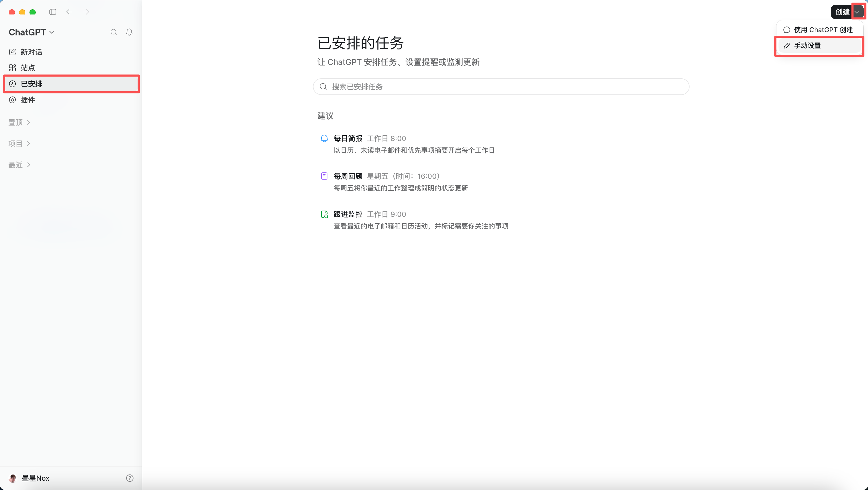Choose 使用 ChatGPT 创建 from menu
Viewport: 868px width, 490px height.
[819, 30]
